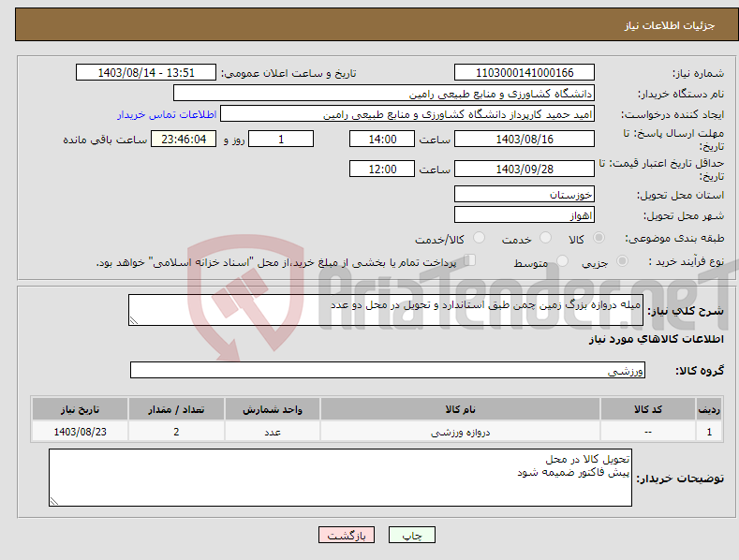This screenshot has height=560, width=739.
Task: Click the announcement date field 1403/08/14 - 13:51
Action: click(146, 73)
